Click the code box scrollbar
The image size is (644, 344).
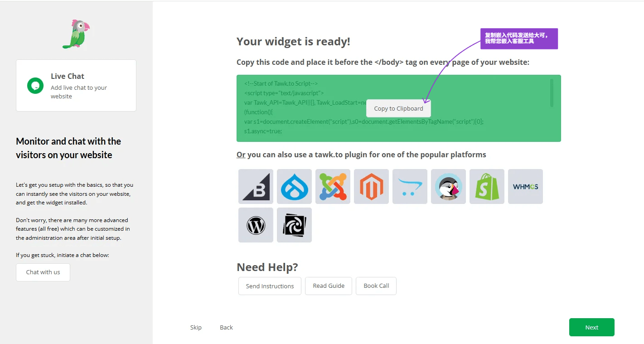point(552,93)
